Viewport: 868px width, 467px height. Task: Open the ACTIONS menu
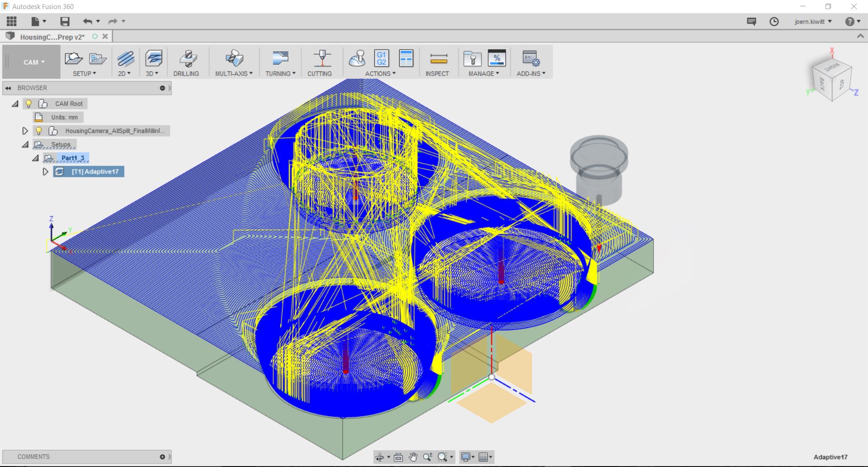pos(380,73)
